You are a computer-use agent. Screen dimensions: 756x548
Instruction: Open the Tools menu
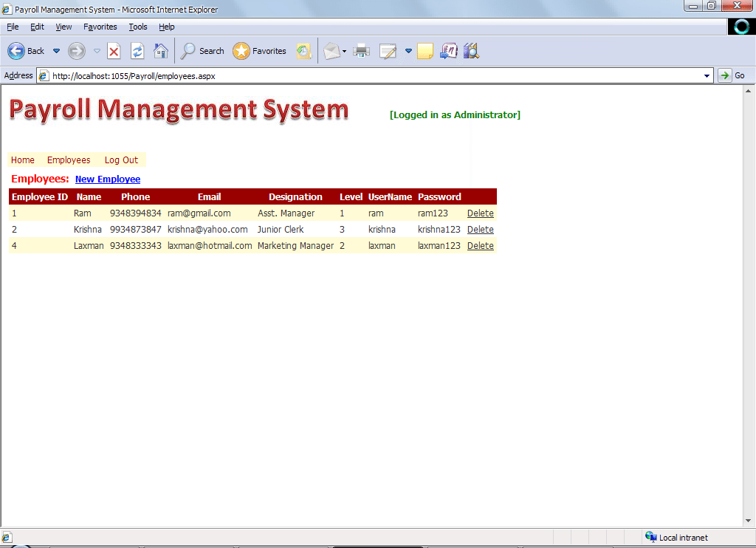point(138,27)
